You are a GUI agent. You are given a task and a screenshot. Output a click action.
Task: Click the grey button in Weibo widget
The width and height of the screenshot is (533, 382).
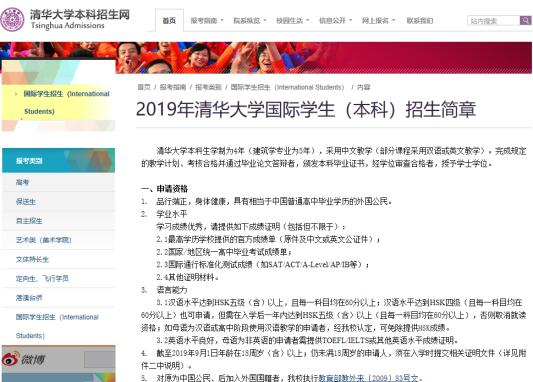coord(99,360)
